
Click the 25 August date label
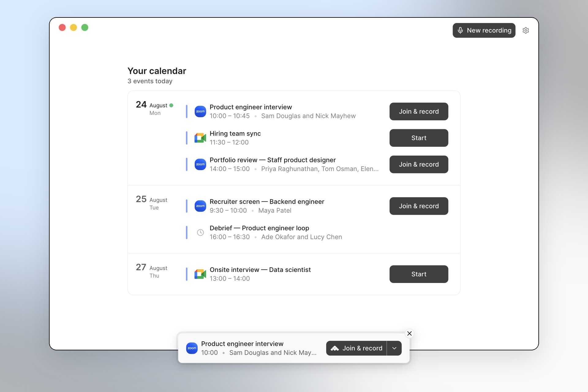click(152, 203)
